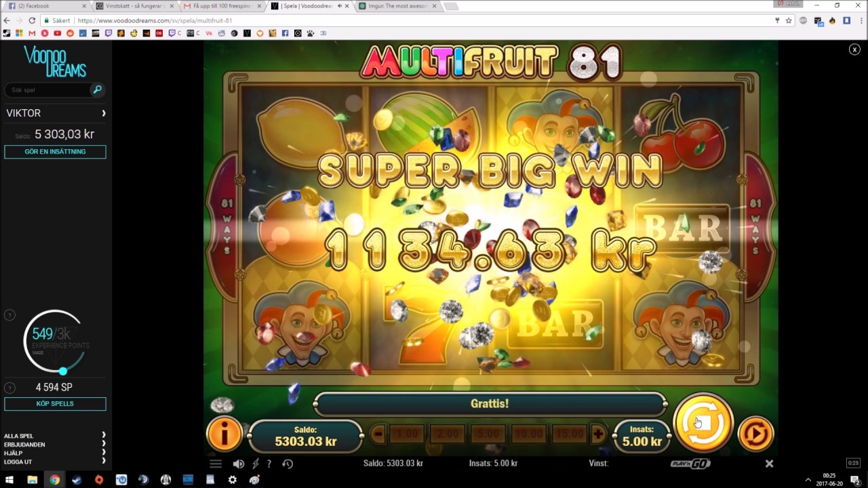Open Steam from taskbar

[77, 479]
